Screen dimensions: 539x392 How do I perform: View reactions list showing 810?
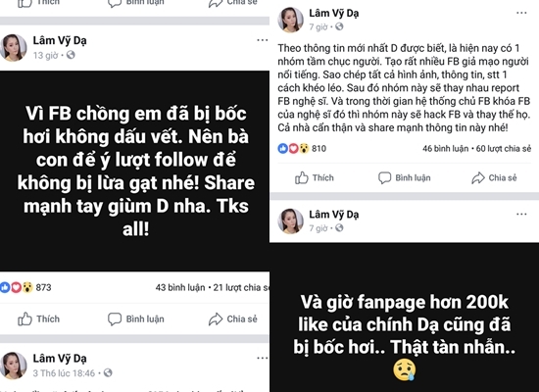pos(302,149)
